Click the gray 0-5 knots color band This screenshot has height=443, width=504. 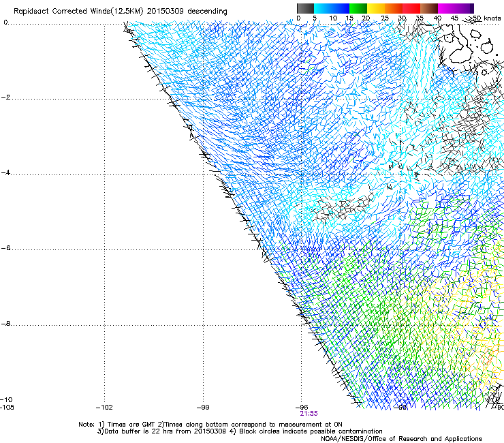[x=305, y=8]
